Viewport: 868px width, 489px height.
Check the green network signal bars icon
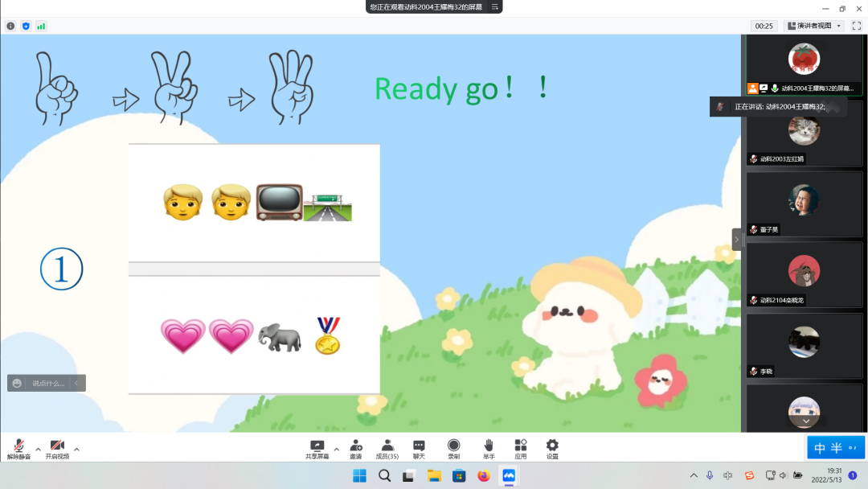(41, 26)
